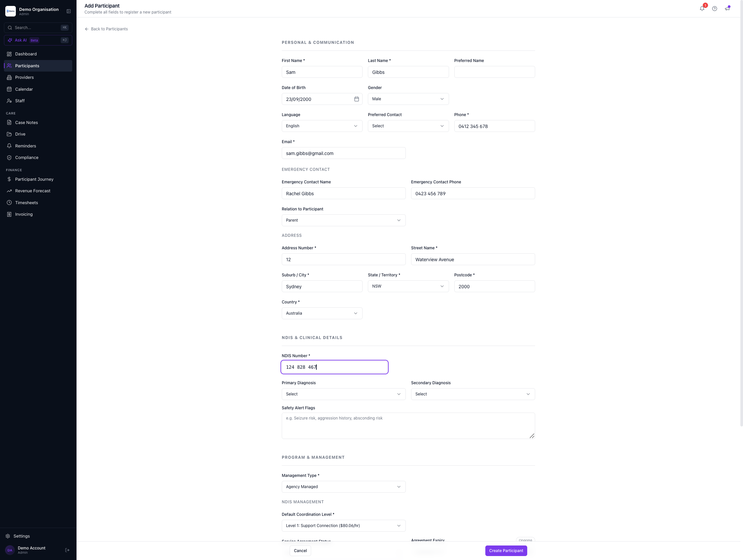The width and height of the screenshot is (743, 560).
Task: Expand the State / Territory dropdown
Action: tap(408, 286)
